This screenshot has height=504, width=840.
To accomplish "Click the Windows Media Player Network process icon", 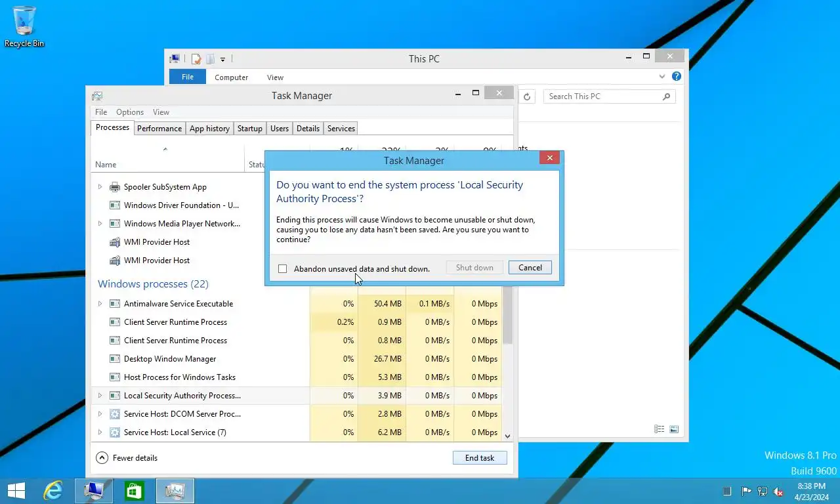I will coord(115,224).
